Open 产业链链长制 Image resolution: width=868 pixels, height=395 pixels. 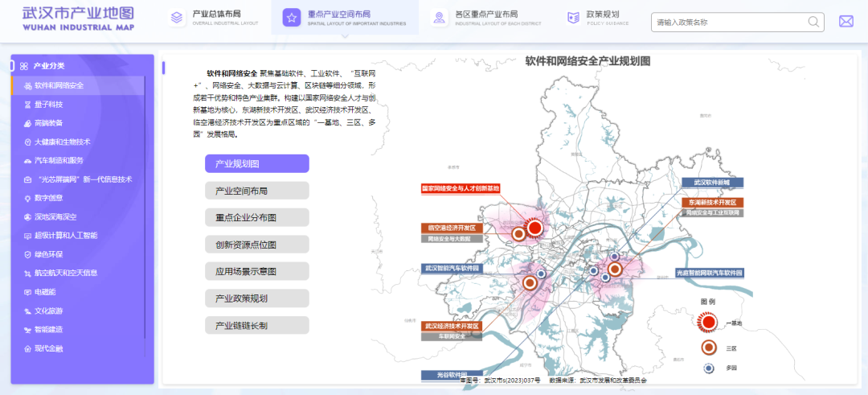click(x=257, y=325)
